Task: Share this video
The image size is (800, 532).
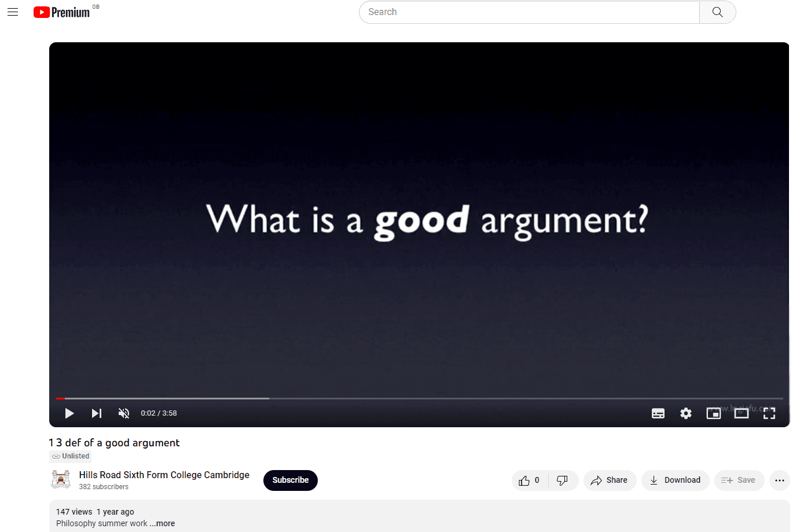Action: tap(610, 480)
